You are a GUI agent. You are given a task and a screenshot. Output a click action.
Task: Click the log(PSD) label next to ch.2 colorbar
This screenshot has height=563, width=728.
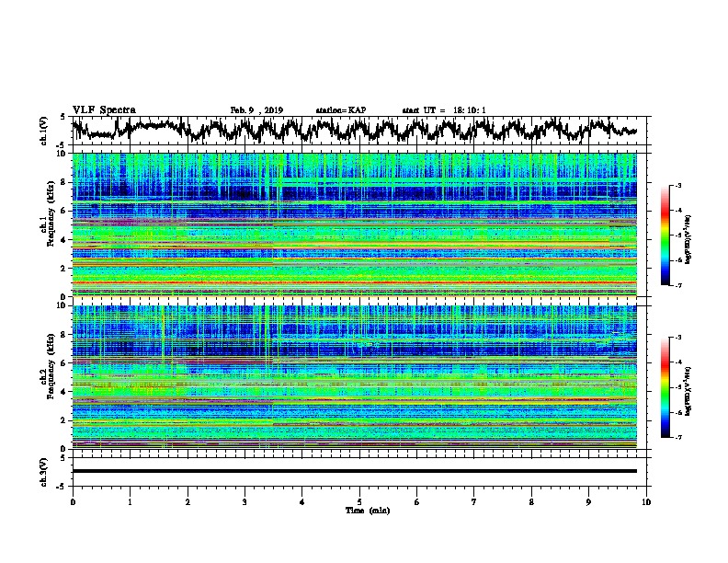pos(688,391)
